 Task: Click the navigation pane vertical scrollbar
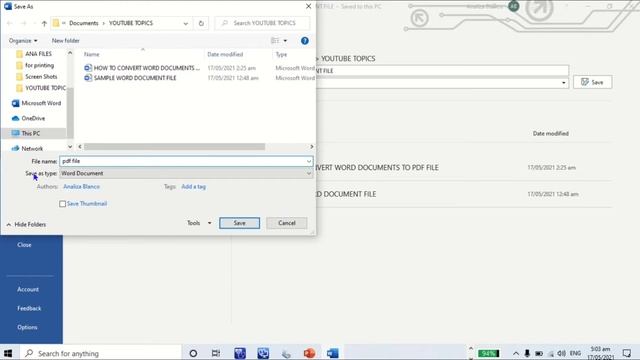(x=70, y=112)
